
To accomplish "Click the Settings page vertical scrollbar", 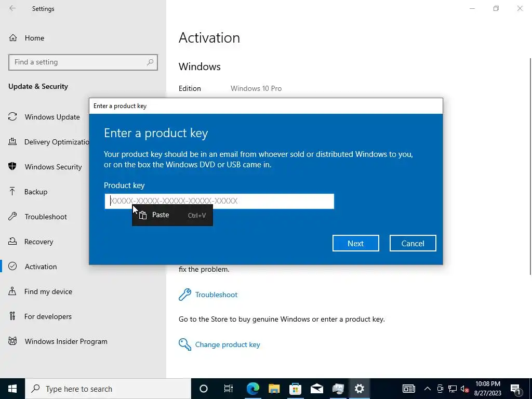I will coord(530,166).
